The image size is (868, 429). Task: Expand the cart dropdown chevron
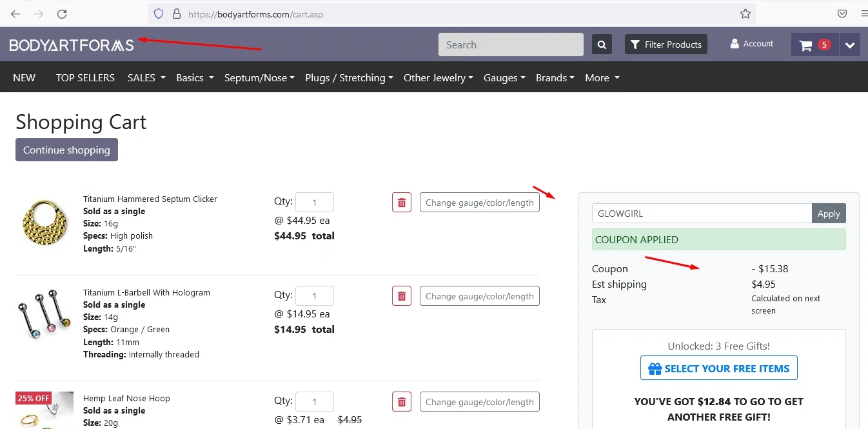point(850,45)
